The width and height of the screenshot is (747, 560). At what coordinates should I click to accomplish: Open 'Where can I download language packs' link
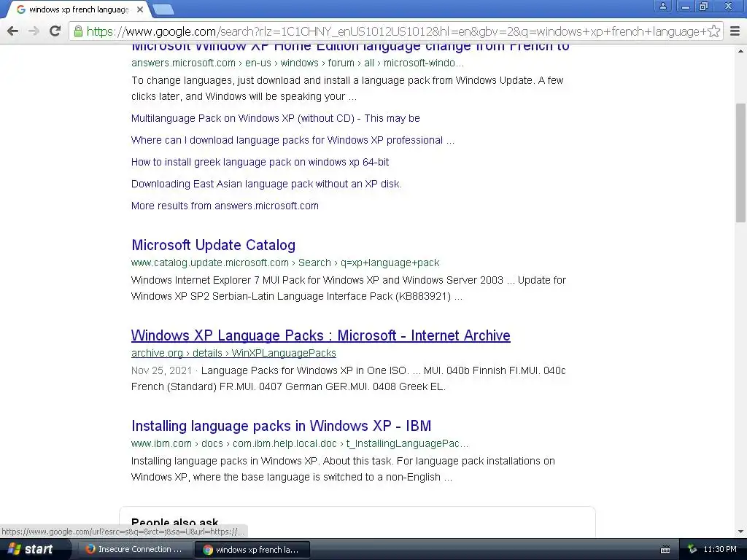293,140
